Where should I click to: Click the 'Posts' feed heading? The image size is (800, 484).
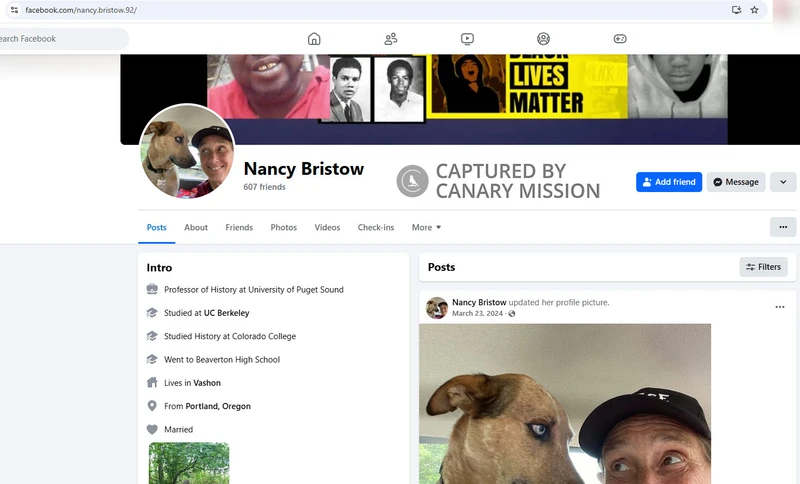coord(441,267)
